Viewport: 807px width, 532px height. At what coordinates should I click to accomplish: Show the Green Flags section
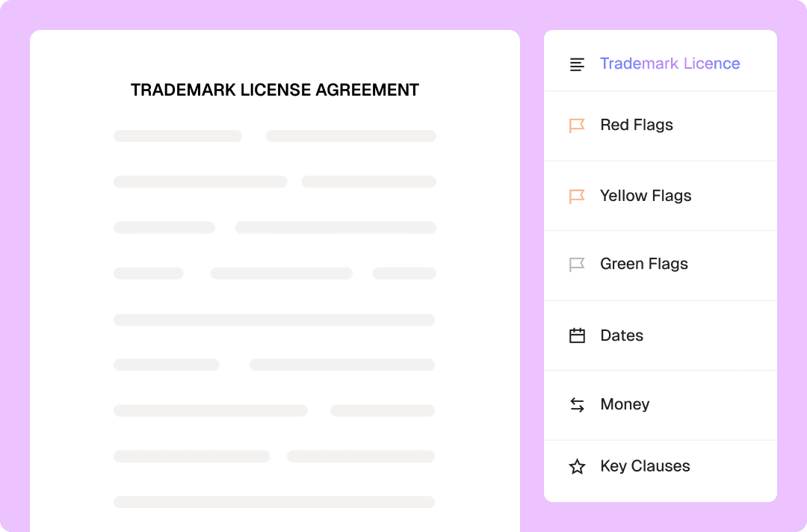pos(661,266)
